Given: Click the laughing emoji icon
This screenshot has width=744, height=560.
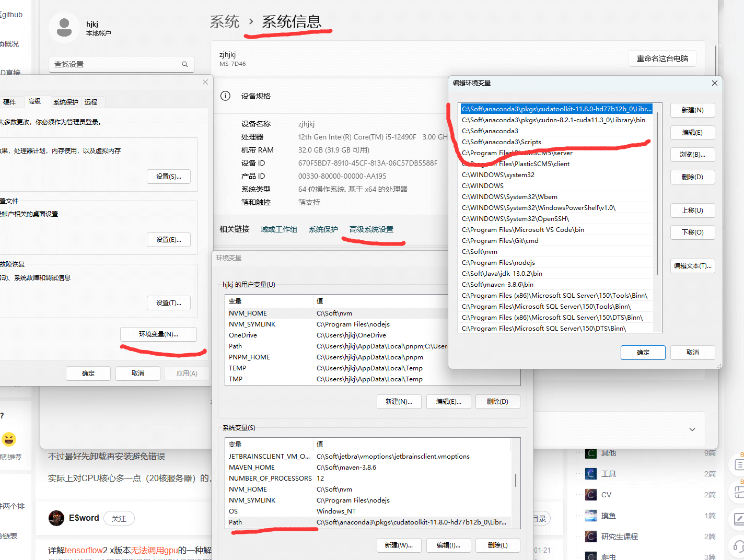Looking at the screenshot, I should pyautogui.click(x=9, y=439).
